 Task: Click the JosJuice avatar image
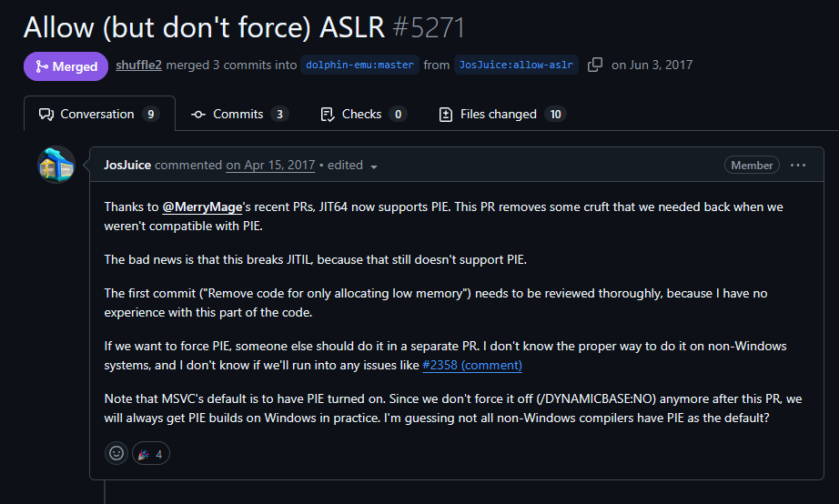click(56, 165)
